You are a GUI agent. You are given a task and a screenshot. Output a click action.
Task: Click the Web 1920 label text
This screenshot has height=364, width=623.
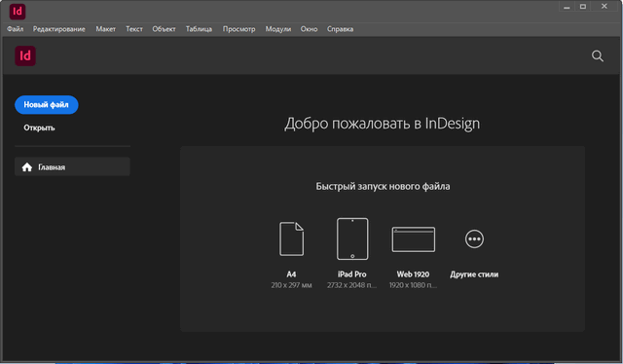click(x=413, y=274)
